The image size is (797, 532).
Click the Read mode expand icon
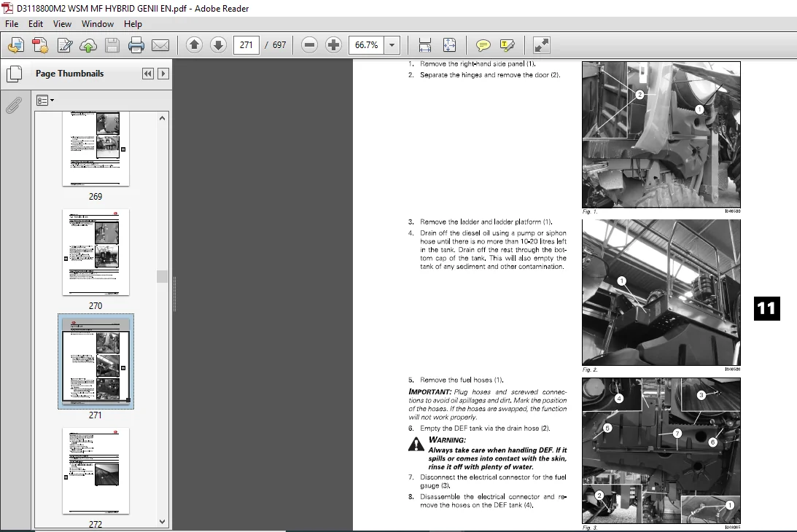click(541, 44)
